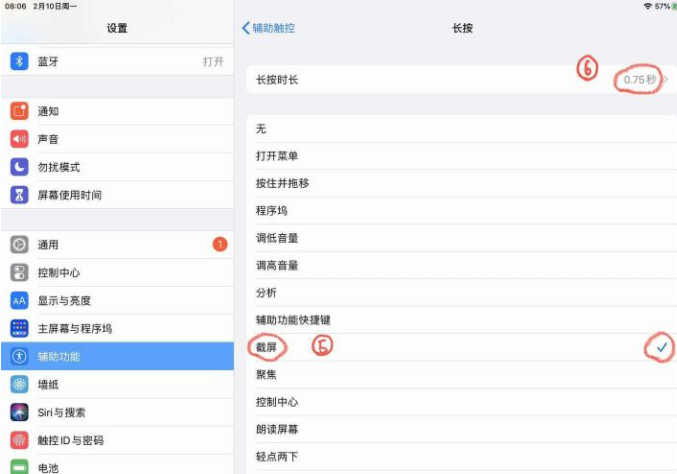
Task: Tap the Control Center (控制中心) sidebar icon
Action: click(19, 273)
